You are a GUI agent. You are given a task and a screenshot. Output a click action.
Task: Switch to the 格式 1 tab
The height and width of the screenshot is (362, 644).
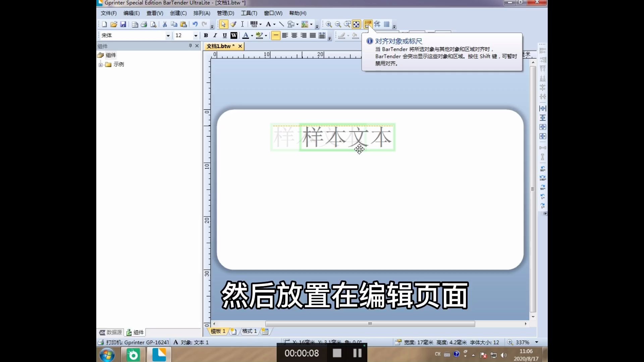249,331
